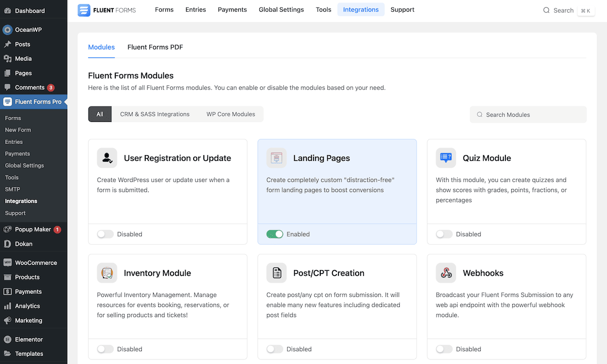The height and width of the screenshot is (364, 607).
Task: Open Global Settings in top navigation
Action: 281,10
